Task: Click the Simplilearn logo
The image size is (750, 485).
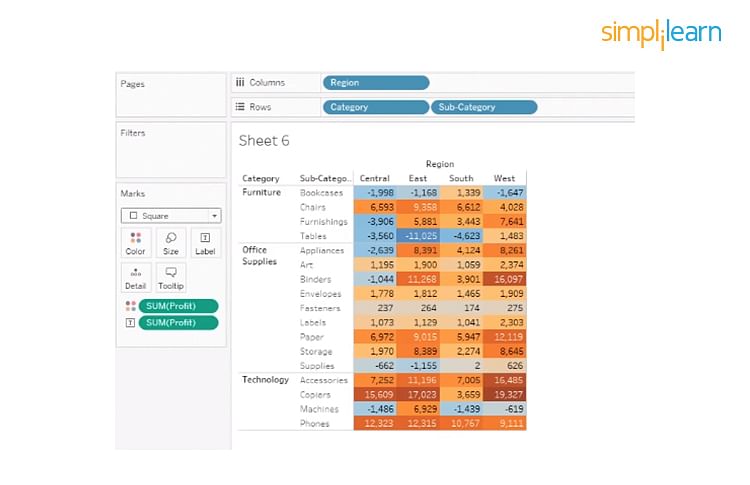Action: click(x=660, y=32)
